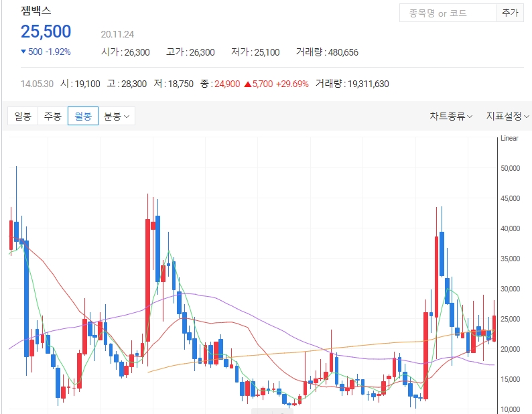The width and height of the screenshot is (532, 414).
Task: Click the 40,000 price axis label
Action: 511,228
